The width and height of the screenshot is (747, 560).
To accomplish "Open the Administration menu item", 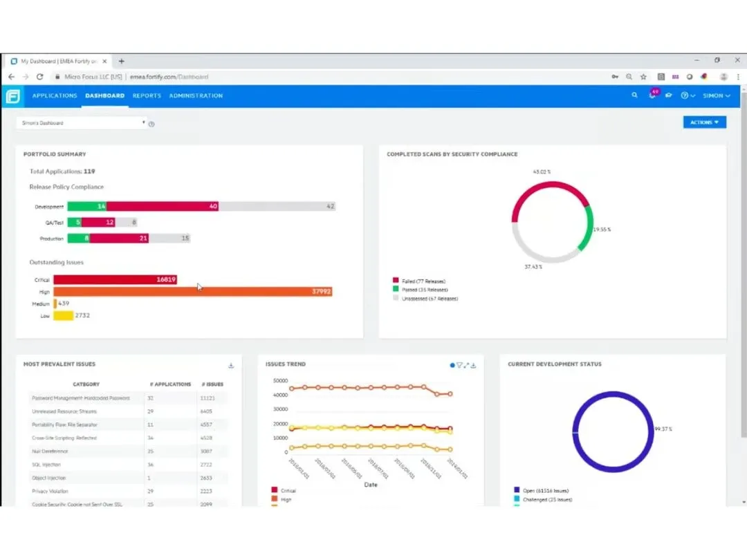I will tap(196, 96).
